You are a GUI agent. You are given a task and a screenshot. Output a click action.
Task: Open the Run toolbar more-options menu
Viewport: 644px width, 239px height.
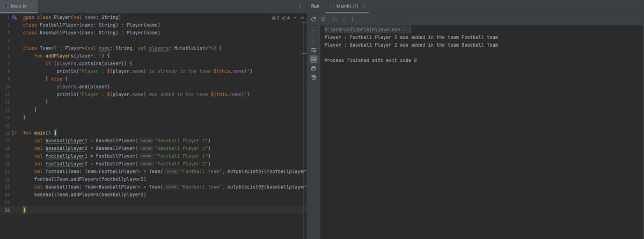pyautogui.click(x=353, y=19)
